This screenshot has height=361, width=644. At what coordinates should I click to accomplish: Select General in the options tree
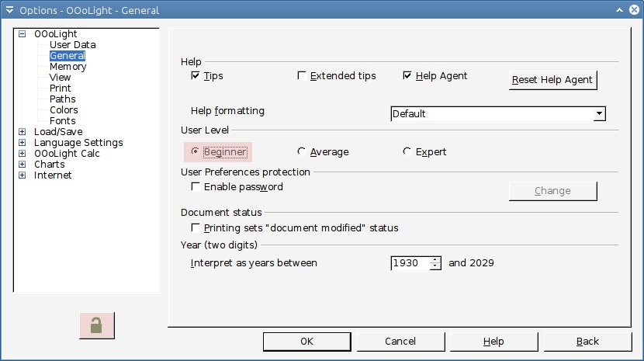(68, 55)
